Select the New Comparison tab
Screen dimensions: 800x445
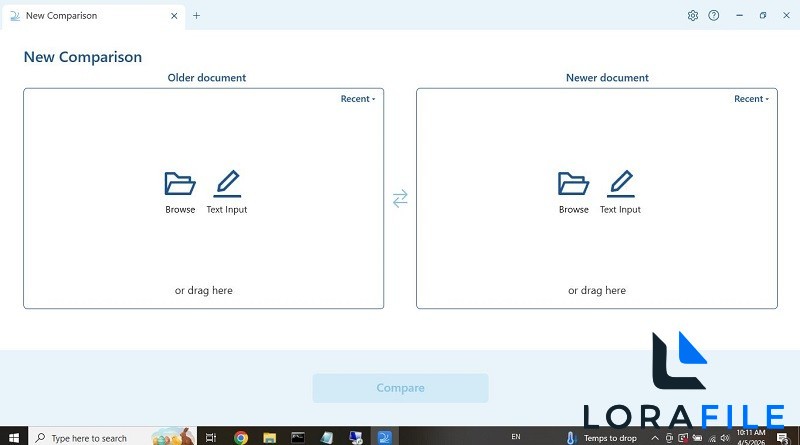pyautogui.click(x=94, y=16)
